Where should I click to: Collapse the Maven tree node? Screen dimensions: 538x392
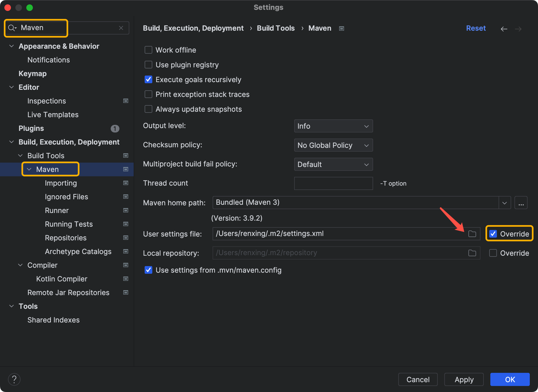coord(29,169)
